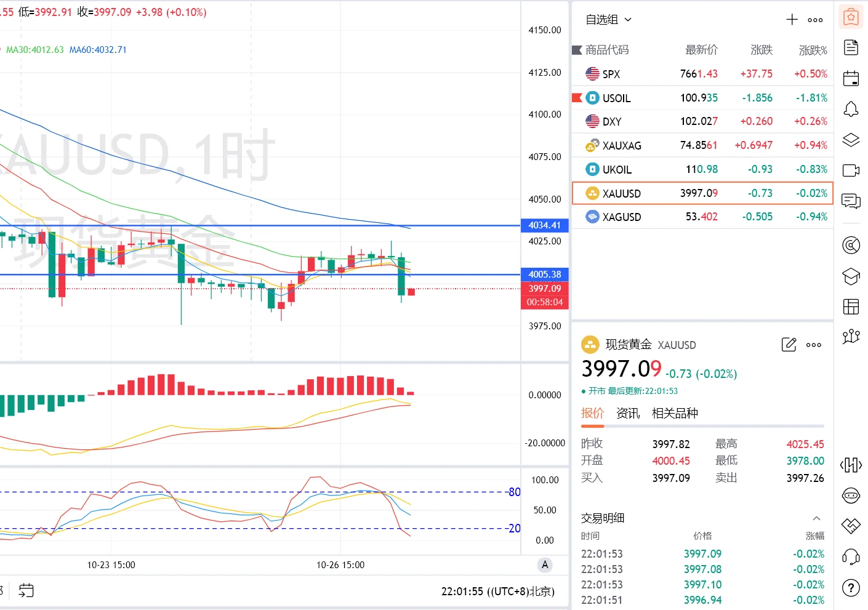Click the MA30:4012.63 indicator label
868x610 pixels.
click(34, 50)
